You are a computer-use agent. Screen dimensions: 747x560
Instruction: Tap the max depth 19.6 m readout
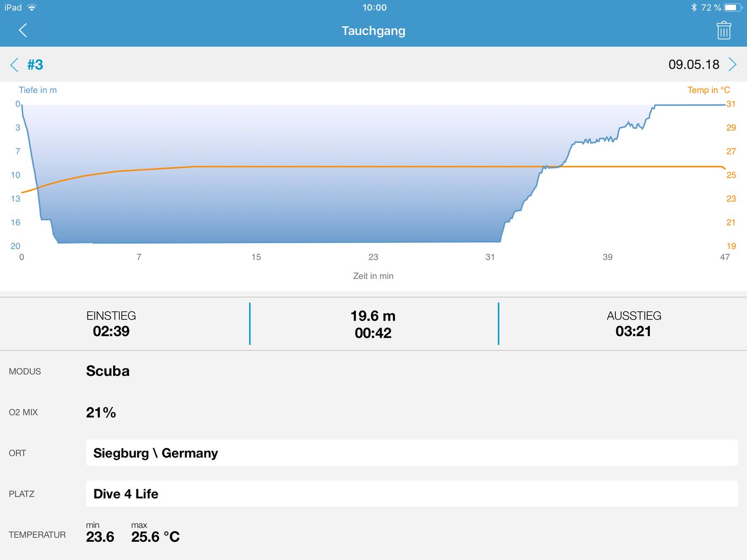(x=373, y=316)
